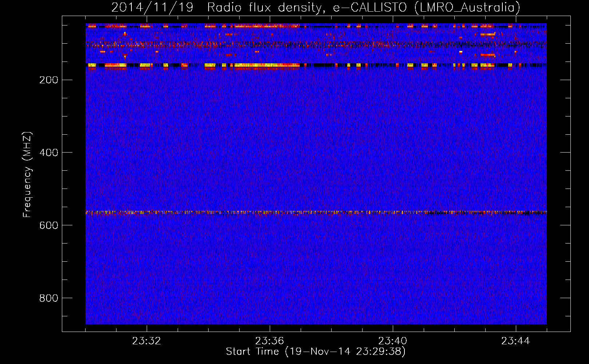The width and height of the screenshot is (589, 364).
Task: Click the "800" frequency tick label
Action: click(49, 298)
